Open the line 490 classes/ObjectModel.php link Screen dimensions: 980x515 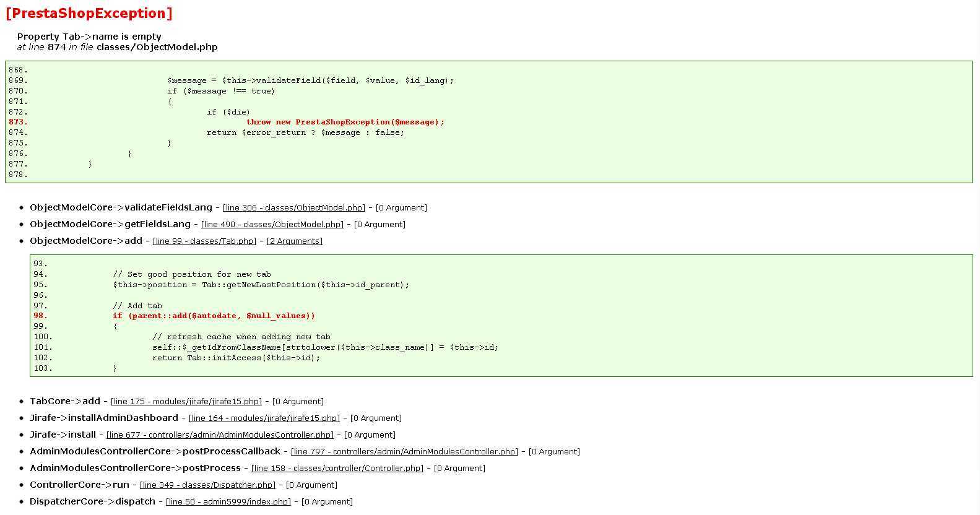[272, 225]
